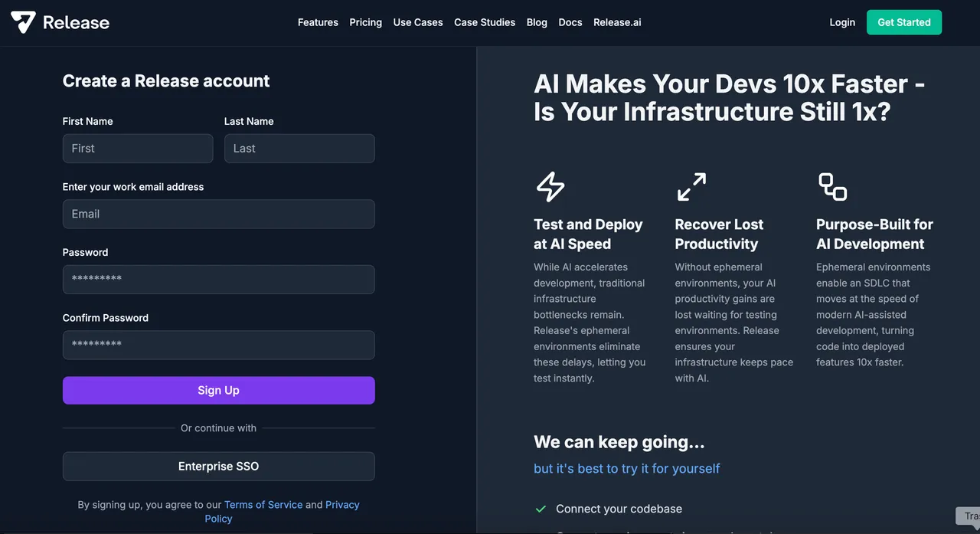Click the 'Test and Deploy at AI Speed' heading
The width and height of the screenshot is (980, 534).
(x=588, y=234)
